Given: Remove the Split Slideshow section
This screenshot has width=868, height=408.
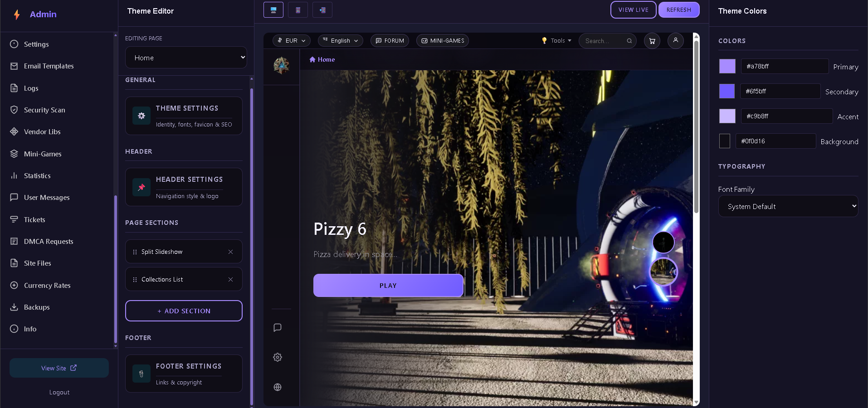Looking at the screenshot, I should 230,252.
